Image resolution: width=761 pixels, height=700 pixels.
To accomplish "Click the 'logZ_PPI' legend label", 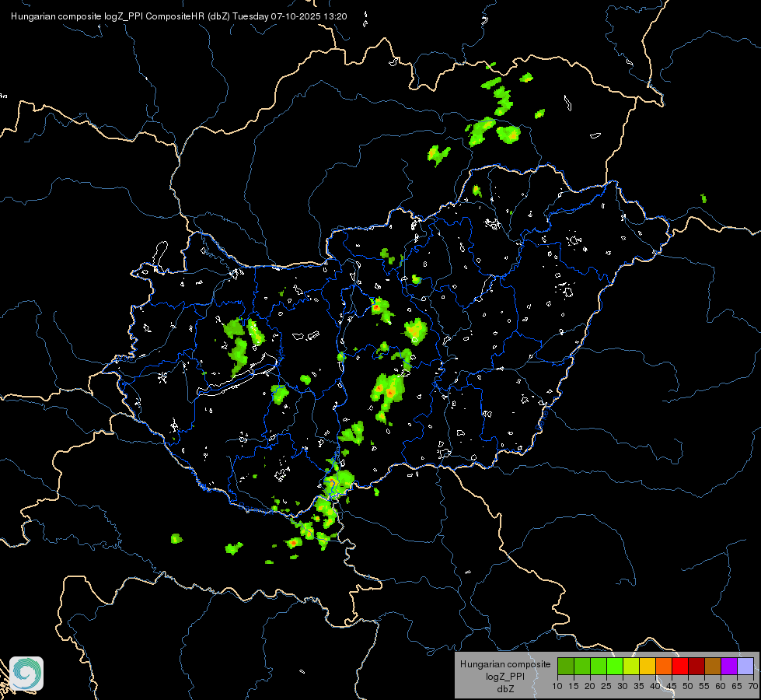I will point(505,676).
